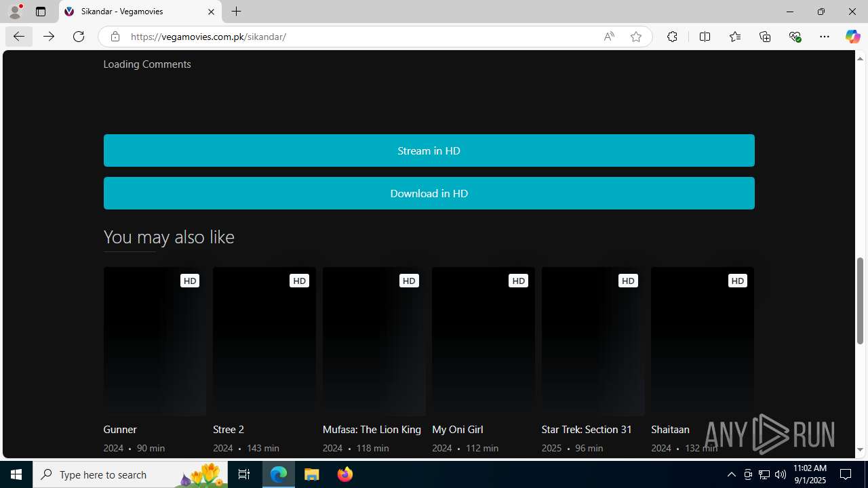Screen dimensions: 868x488
Task: Open Settings and more ellipsis menu
Action: pos(825,37)
